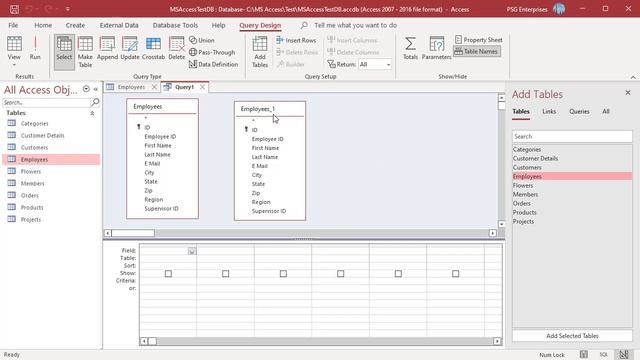Click the table pane horizontal scrollbar thumb

click(x=133, y=233)
